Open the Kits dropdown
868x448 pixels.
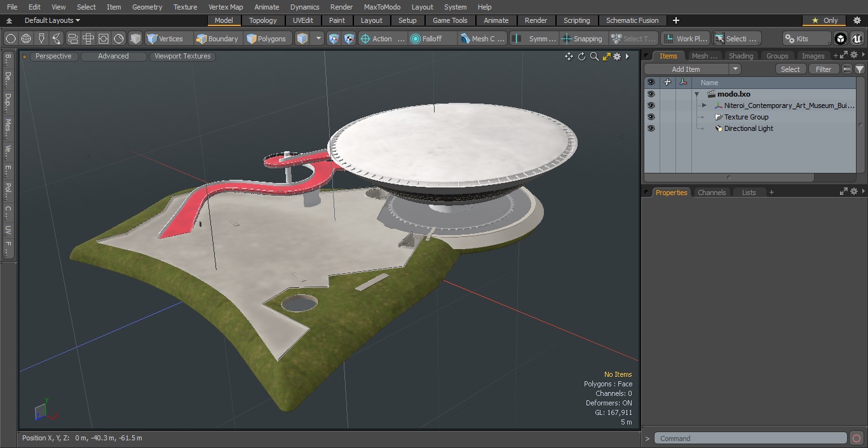click(x=807, y=39)
